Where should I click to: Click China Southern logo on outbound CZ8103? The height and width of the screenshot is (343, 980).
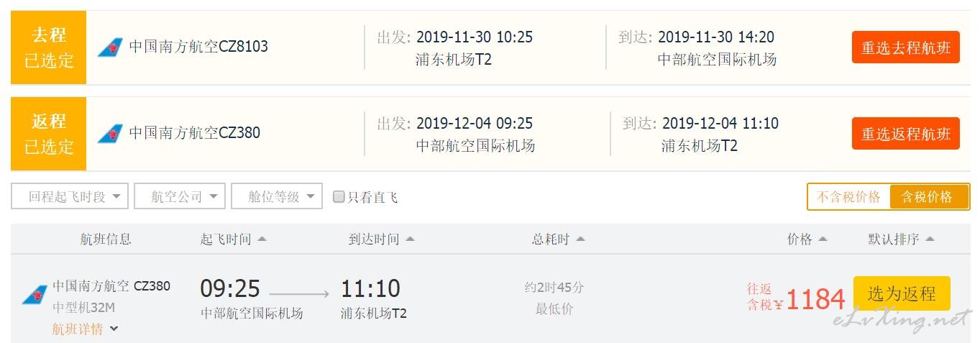110,47
